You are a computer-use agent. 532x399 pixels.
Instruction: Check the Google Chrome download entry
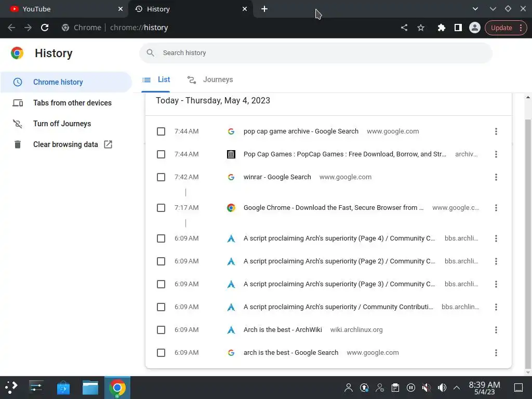[161, 208]
